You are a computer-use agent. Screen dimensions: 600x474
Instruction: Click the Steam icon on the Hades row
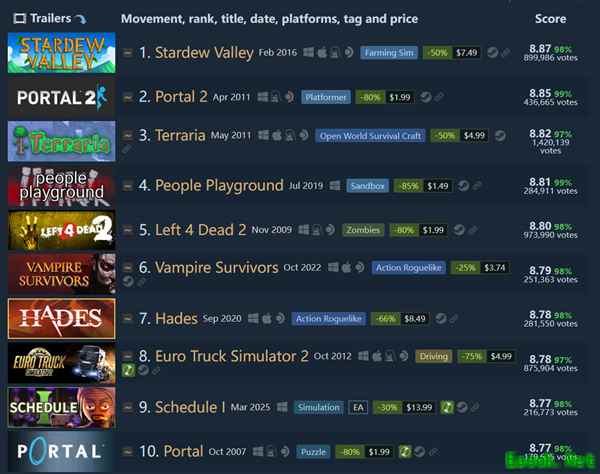(x=441, y=318)
